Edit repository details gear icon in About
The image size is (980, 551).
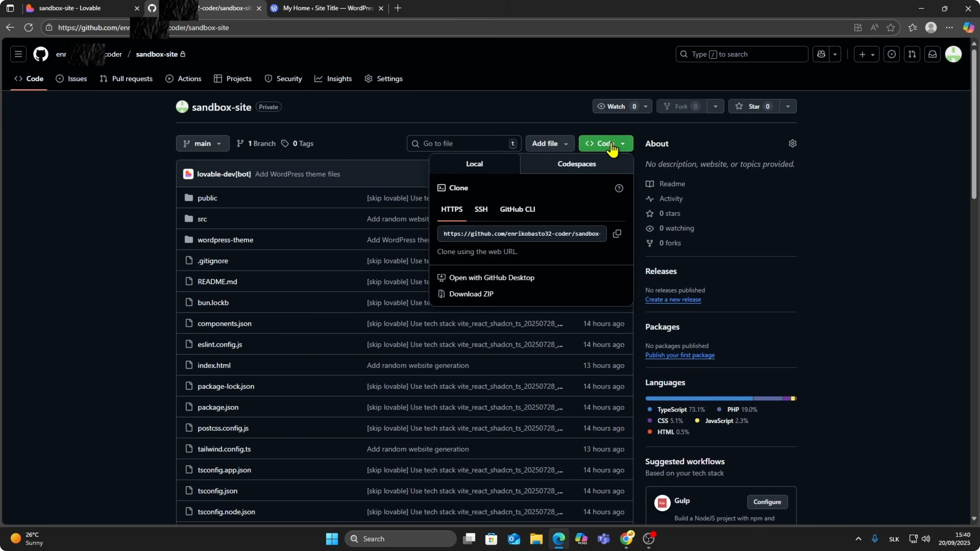click(793, 143)
